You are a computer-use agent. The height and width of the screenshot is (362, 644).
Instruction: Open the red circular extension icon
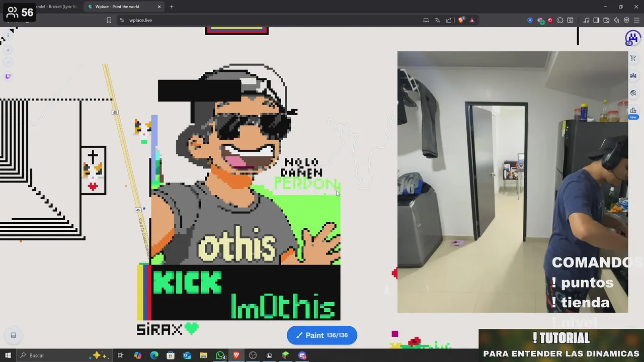pyautogui.click(x=550, y=20)
